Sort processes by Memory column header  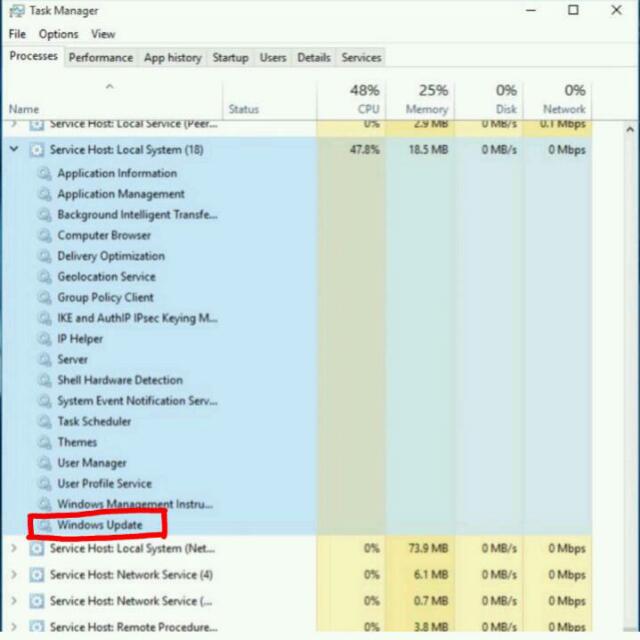click(x=426, y=99)
